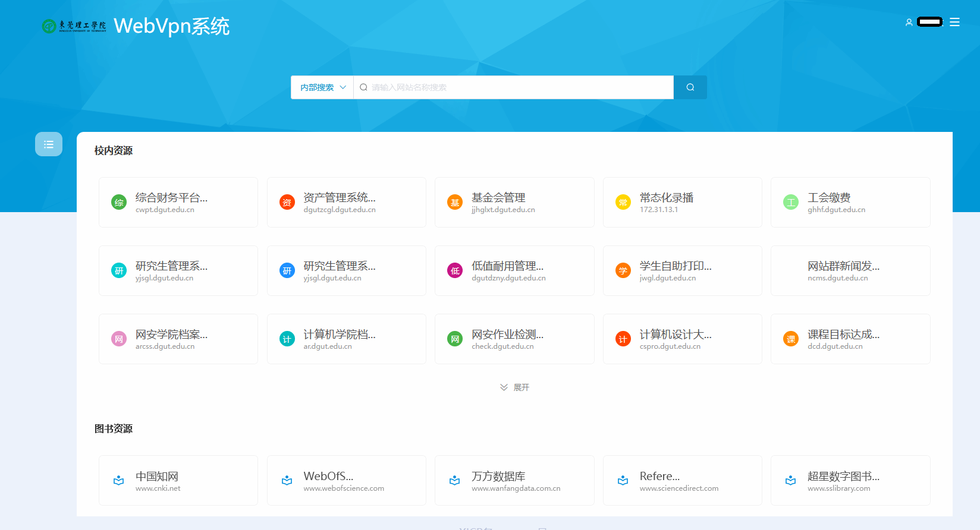Click the green 综 icon of 综合财务平台
The width and height of the screenshot is (980, 530).
pos(119,203)
